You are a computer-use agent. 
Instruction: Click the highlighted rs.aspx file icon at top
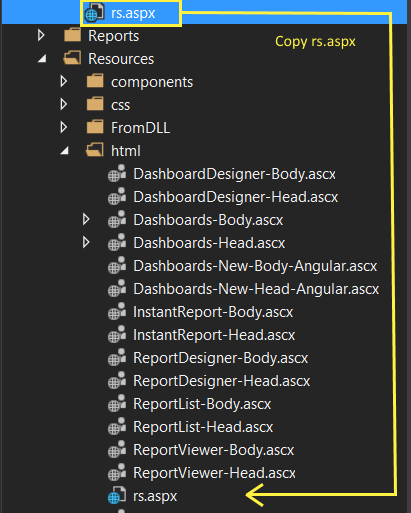pos(95,13)
